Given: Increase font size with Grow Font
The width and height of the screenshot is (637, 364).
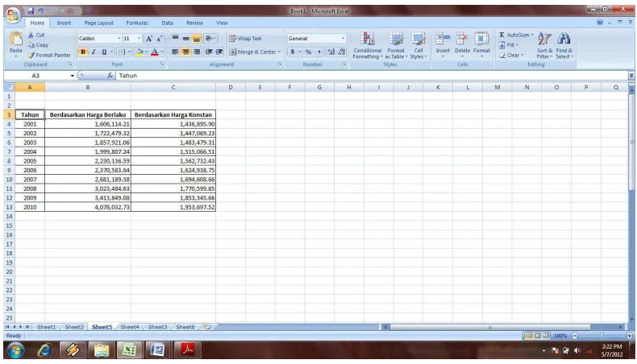Looking at the screenshot, I should coord(149,39).
